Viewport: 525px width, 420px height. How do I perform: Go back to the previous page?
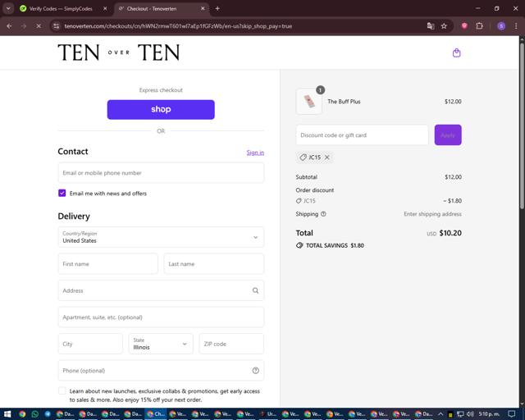point(9,26)
